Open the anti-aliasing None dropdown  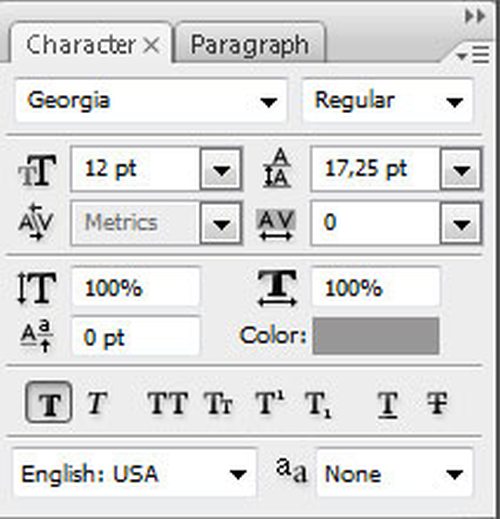(394, 473)
